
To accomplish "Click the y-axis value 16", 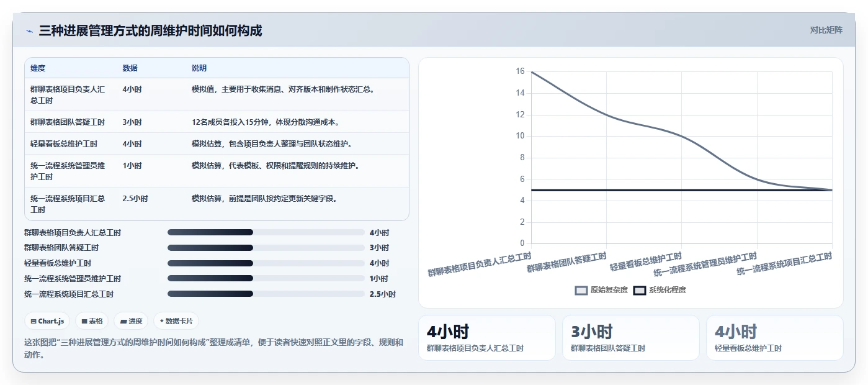I will coord(520,71).
